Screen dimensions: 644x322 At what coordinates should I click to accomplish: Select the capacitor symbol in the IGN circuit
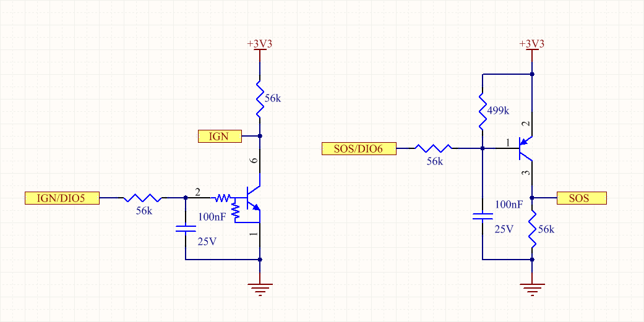(186, 229)
